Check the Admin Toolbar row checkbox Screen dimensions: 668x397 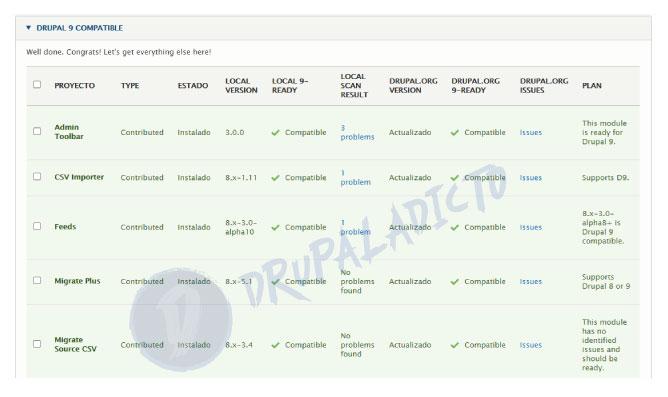coord(37,131)
